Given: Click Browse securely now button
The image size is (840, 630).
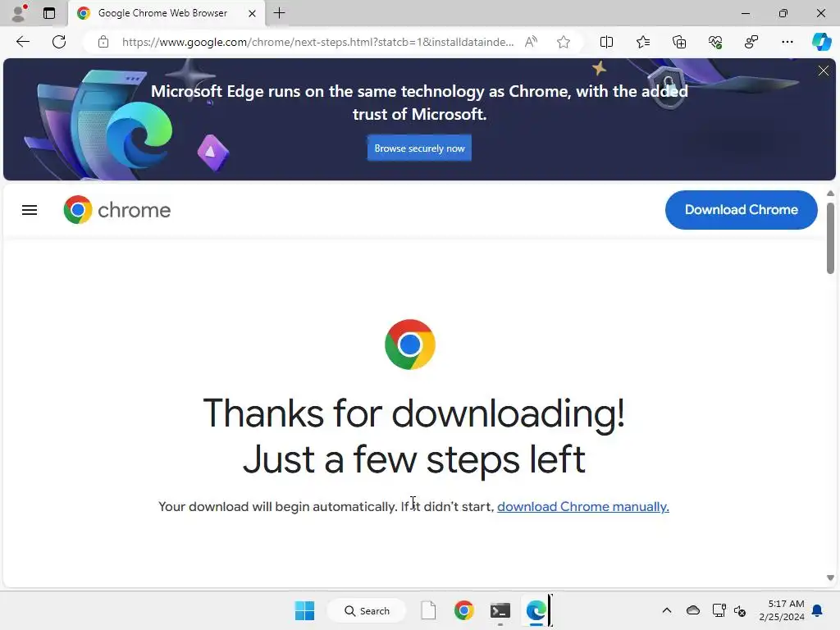Looking at the screenshot, I should (x=419, y=148).
